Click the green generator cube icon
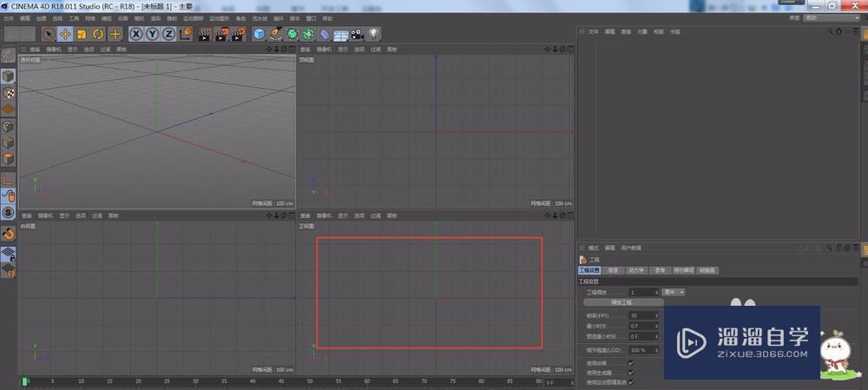Image resolution: width=868 pixels, height=390 pixels. pyautogui.click(x=293, y=35)
